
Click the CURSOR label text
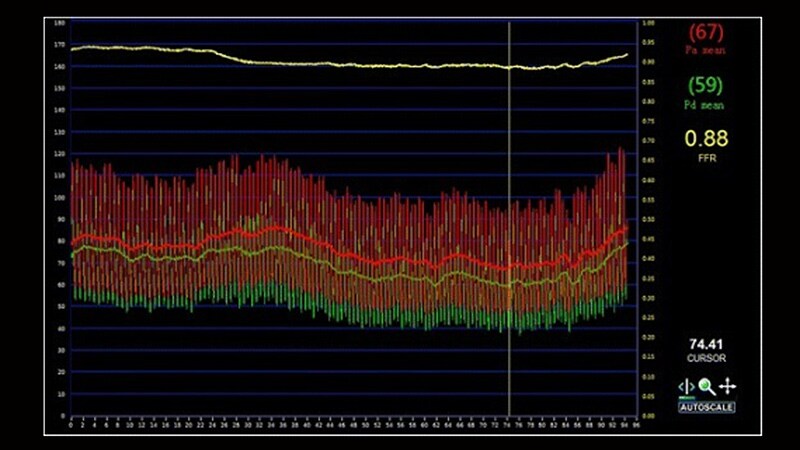point(706,357)
